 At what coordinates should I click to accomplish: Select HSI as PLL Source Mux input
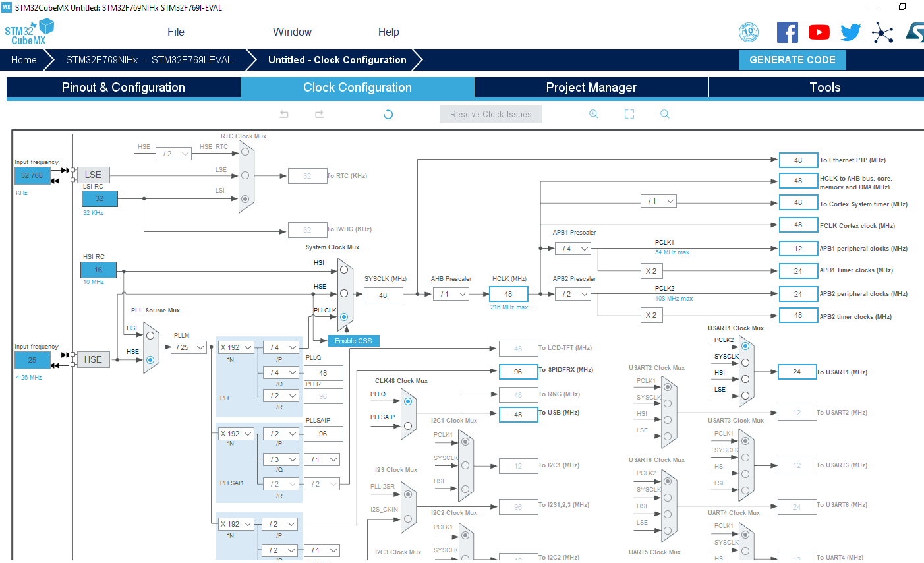150,336
